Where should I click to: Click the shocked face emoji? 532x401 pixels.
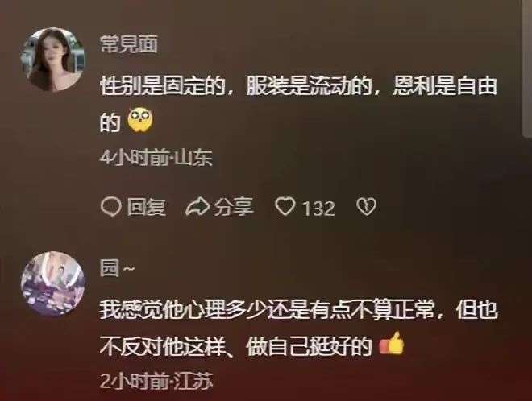pyautogui.click(x=140, y=120)
